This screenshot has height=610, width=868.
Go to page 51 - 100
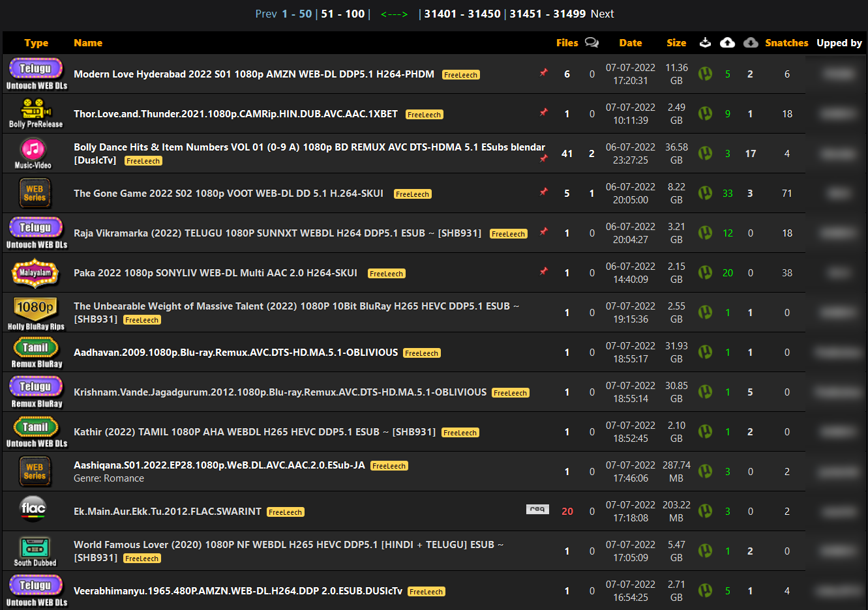[x=343, y=14]
